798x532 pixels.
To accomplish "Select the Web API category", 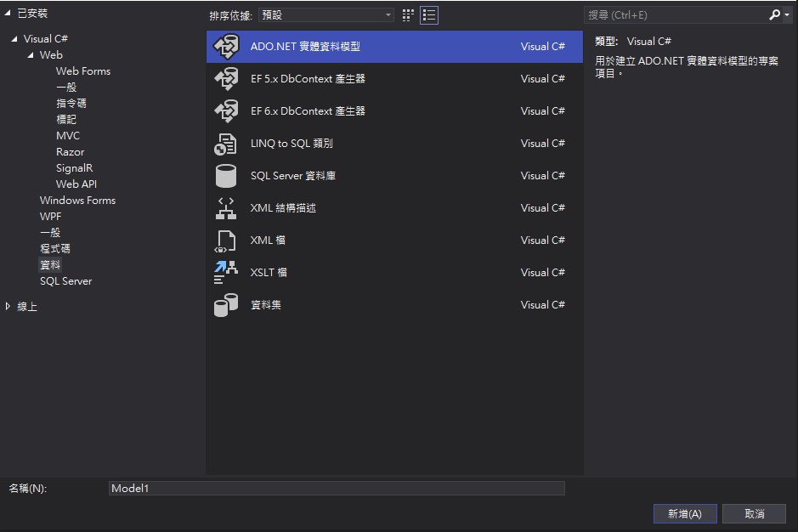I will pos(75,184).
